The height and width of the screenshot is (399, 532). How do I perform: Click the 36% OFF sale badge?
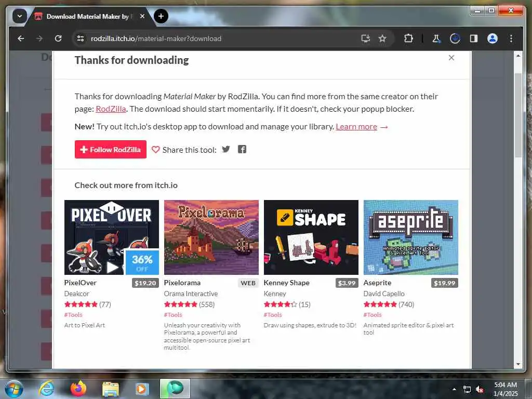pyautogui.click(x=142, y=262)
